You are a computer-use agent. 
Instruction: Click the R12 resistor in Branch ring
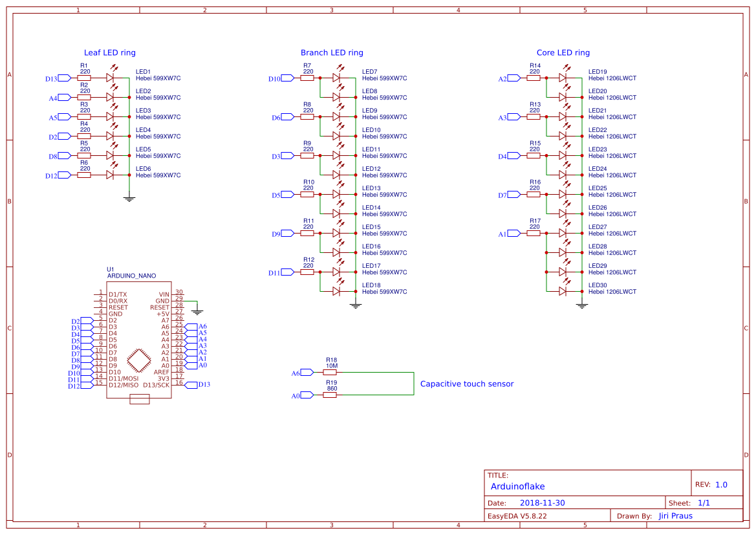[x=308, y=272]
